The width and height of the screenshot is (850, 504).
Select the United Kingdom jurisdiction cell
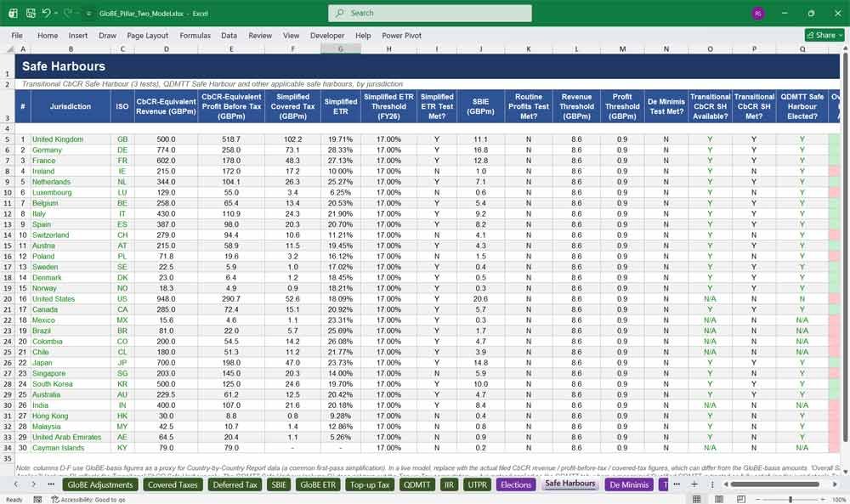[71, 139]
